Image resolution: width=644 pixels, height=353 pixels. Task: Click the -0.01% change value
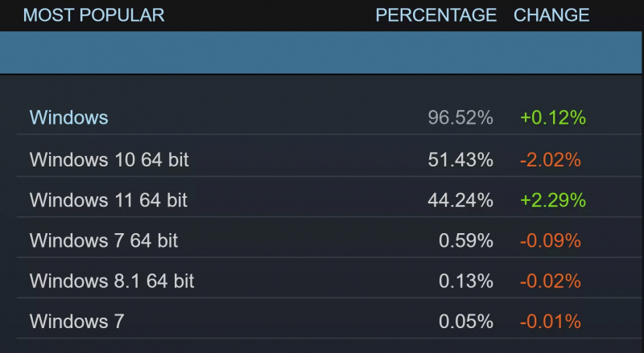551,322
